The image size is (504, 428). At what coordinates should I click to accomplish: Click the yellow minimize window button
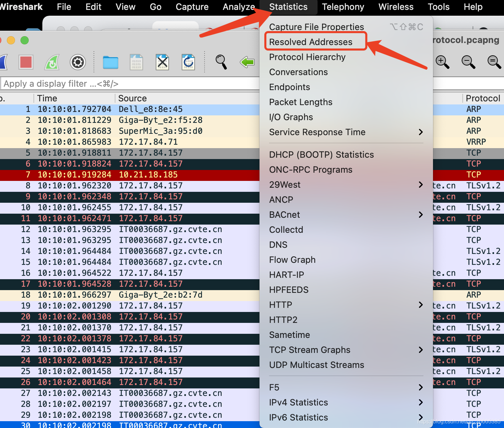[11, 40]
